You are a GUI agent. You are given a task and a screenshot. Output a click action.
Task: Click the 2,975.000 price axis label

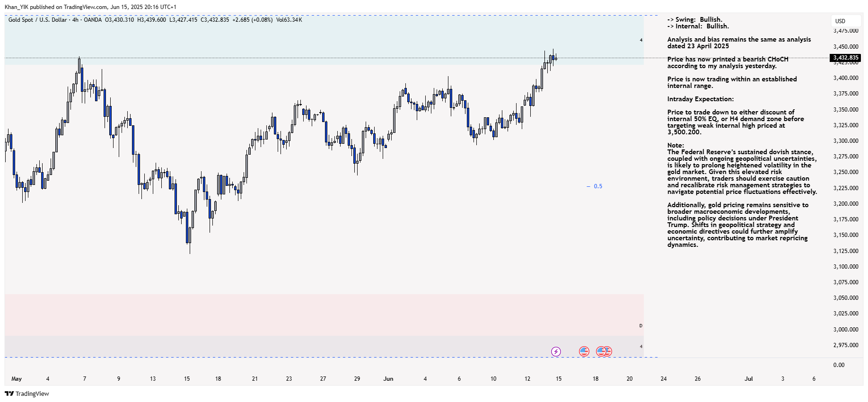pos(846,345)
